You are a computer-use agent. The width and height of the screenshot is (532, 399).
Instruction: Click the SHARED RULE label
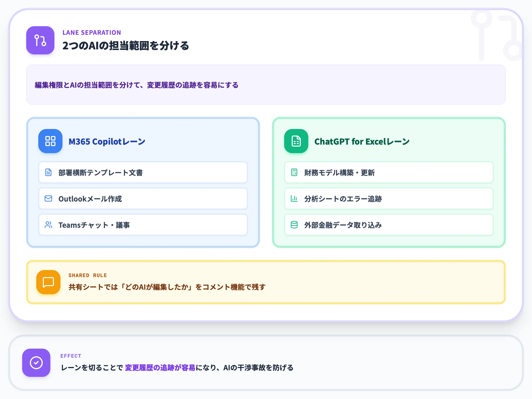[x=88, y=275]
